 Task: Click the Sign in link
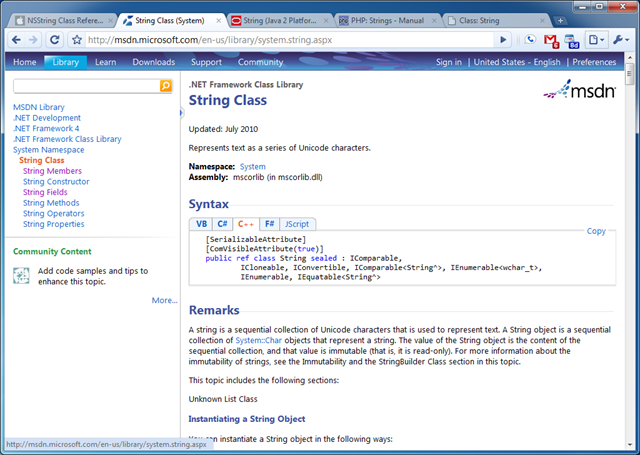(449, 62)
